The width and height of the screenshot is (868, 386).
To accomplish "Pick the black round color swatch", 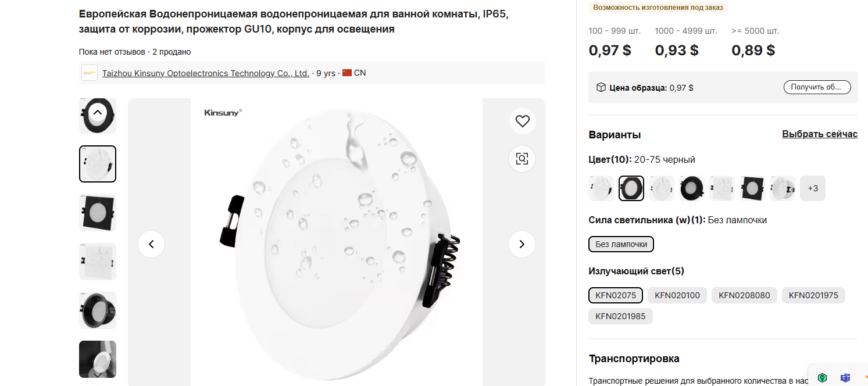I will point(692,188).
